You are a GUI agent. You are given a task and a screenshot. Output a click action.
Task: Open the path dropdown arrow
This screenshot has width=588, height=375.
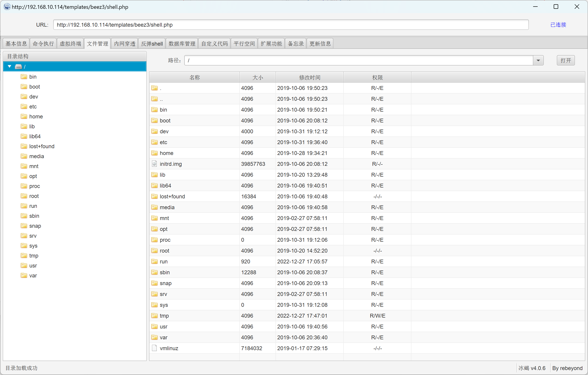click(x=538, y=60)
